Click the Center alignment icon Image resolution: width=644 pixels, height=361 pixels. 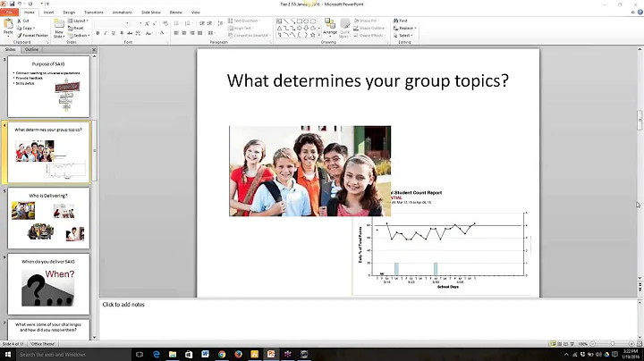pos(184,33)
